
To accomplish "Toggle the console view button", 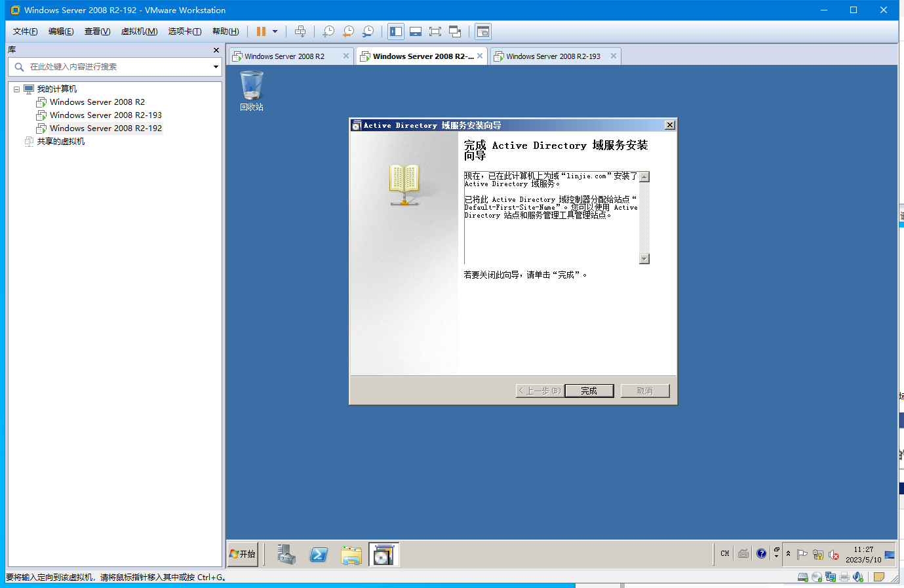I will click(x=483, y=31).
